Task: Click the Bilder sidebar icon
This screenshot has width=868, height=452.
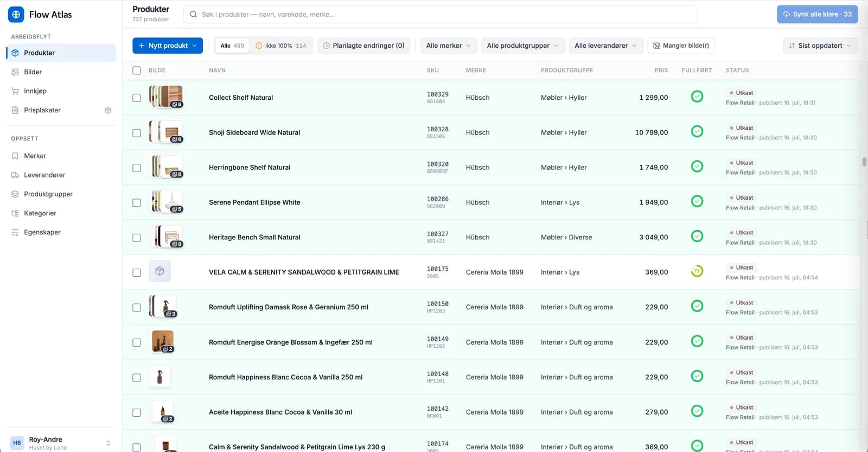Action: click(x=15, y=72)
